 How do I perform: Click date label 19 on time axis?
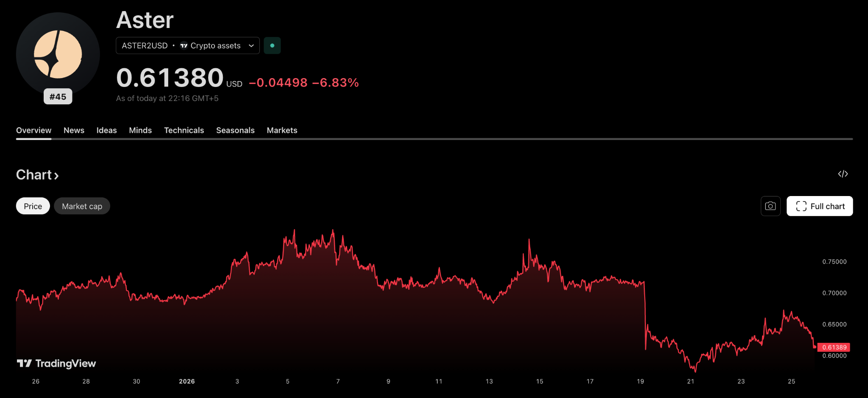640,381
